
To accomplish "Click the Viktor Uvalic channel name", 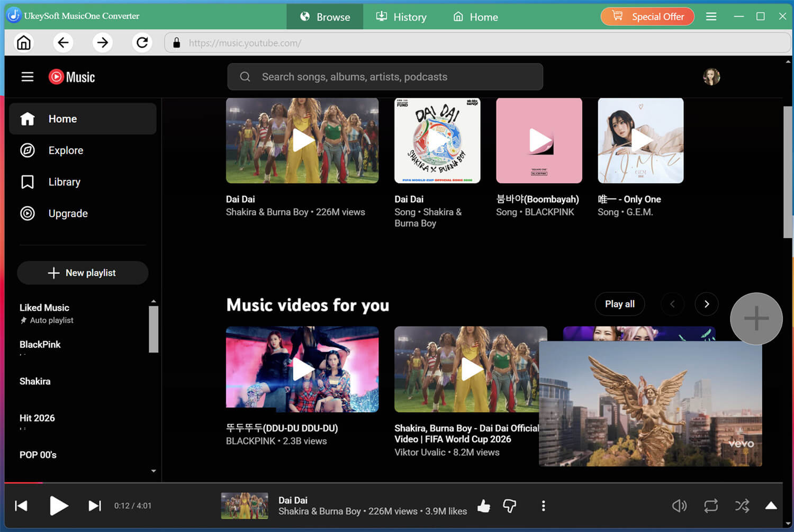I will pos(420,452).
